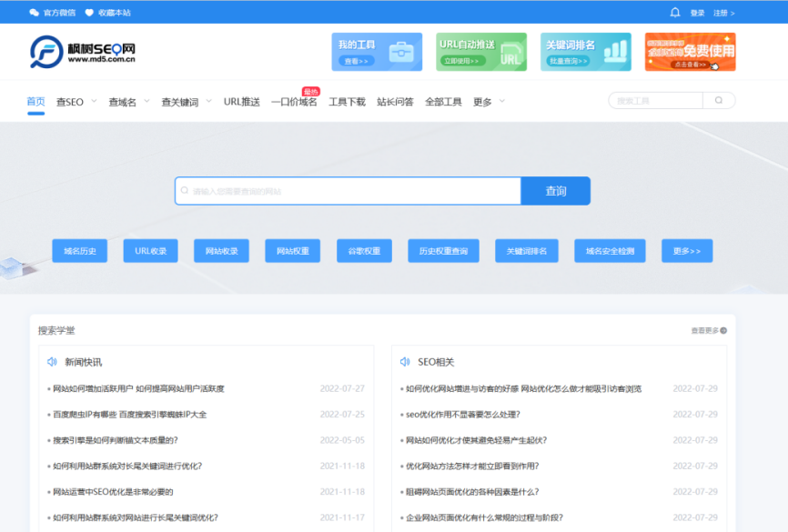Select the 域名历史 quick tool button
Image resolution: width=788 pixels, height=532 pixels.
click(x=80, y=251)
